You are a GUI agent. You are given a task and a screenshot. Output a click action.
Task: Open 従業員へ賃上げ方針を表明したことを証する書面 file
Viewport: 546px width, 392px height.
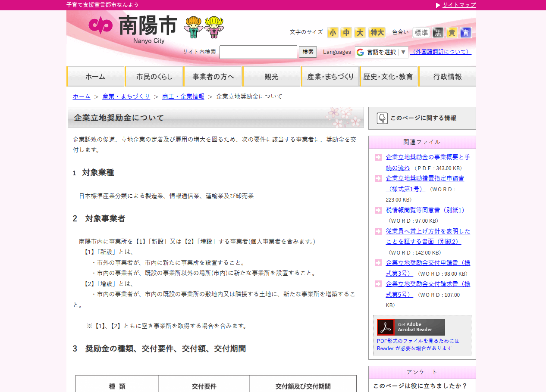coord(428,236)
